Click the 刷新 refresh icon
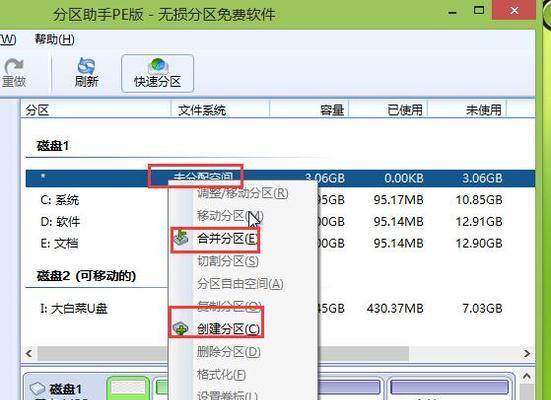 (x=86, y=66)
